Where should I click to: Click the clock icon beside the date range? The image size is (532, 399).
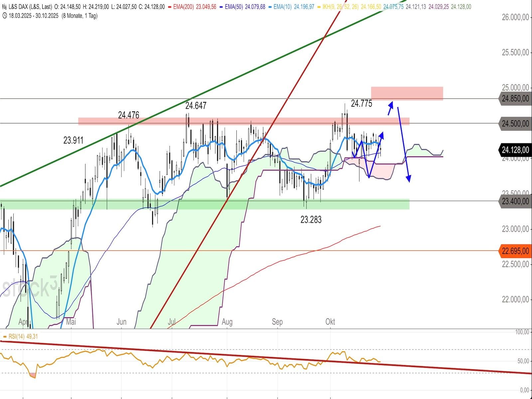click(4, 16)
